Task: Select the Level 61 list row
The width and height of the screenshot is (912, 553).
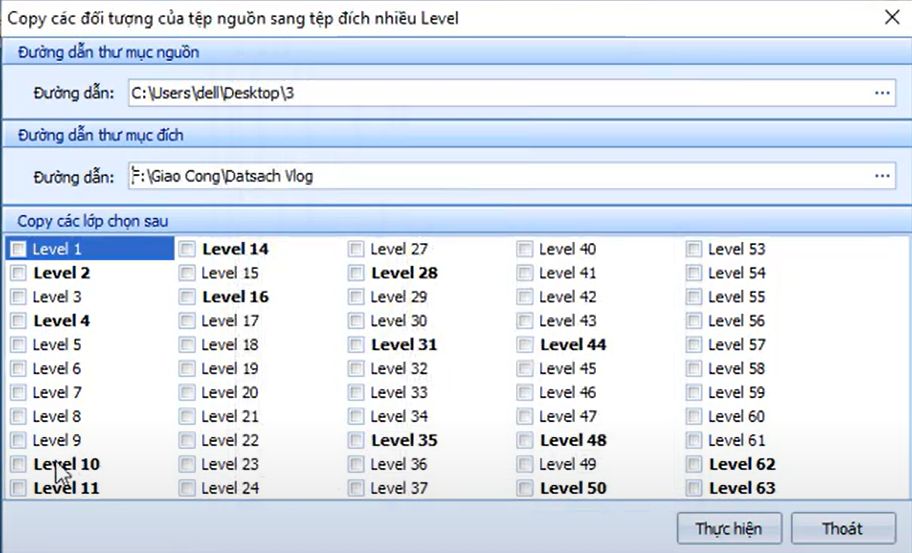Action: [x=765, y=440]
